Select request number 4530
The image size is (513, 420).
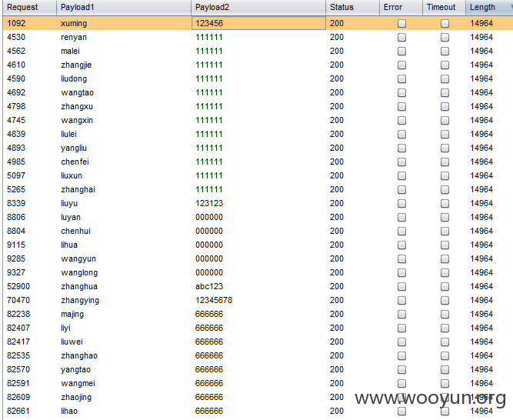click(x=16, y=37)
